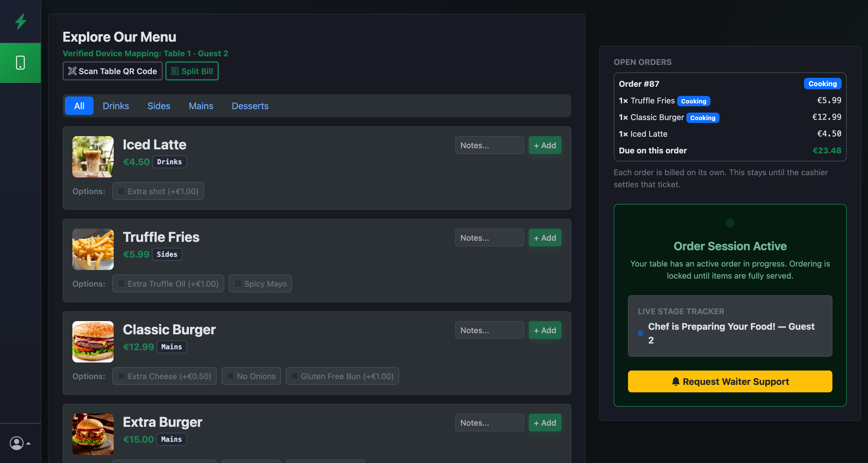Image resolution: width=868 pixels, height=463 pixels.
Task: Add Truffle Fries to the order
Action: coord(545,238)
